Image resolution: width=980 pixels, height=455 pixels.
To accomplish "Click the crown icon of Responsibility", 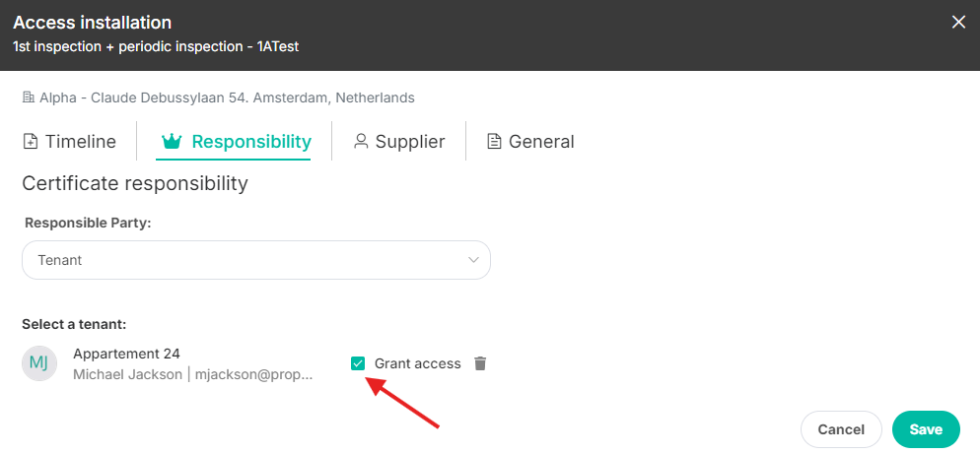I will click(172, 142).
